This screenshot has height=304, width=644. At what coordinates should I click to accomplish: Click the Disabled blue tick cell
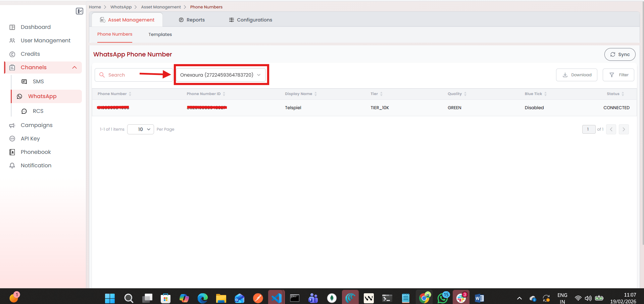534,108
